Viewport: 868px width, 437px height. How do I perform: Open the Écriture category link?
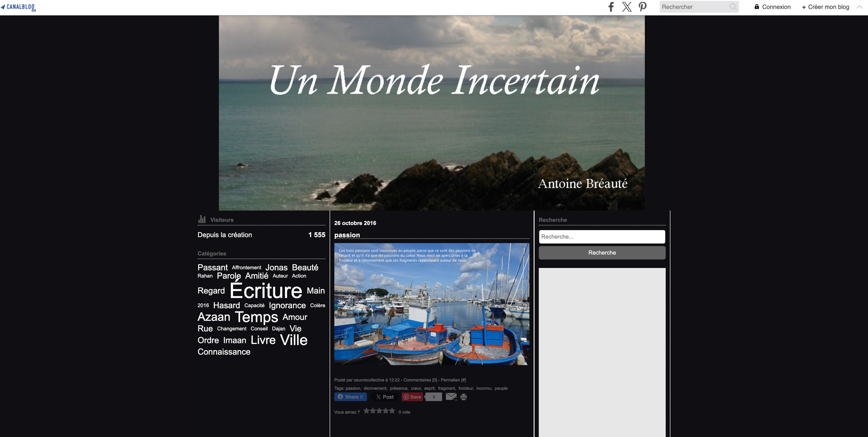(266, 291)
